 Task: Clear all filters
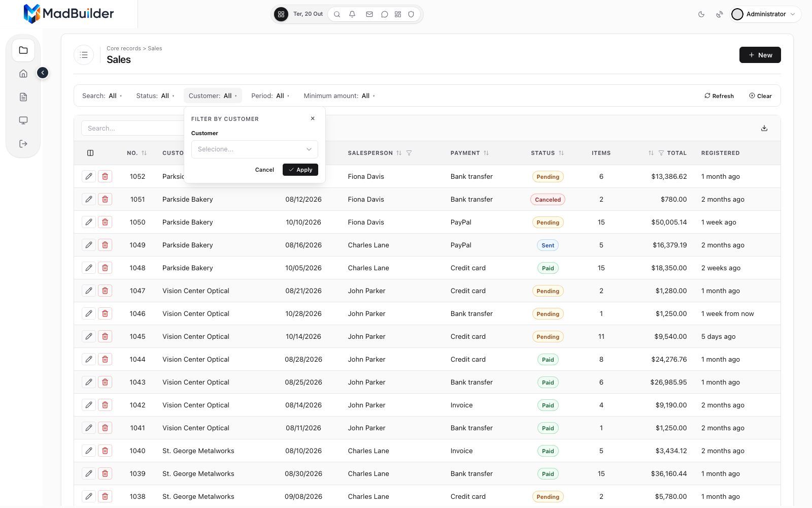tap(760, 96)
